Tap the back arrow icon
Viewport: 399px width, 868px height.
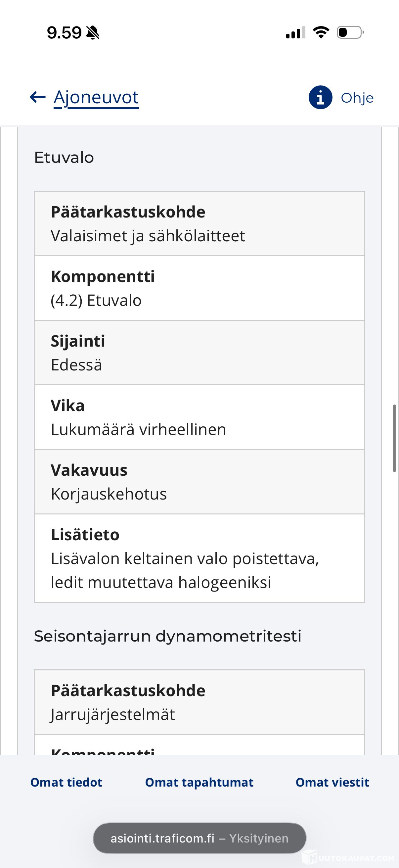[37, 97]
